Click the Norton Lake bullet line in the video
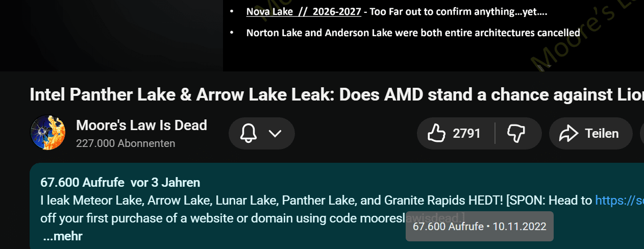Screen dimensions: 644x249 point(413,33)
